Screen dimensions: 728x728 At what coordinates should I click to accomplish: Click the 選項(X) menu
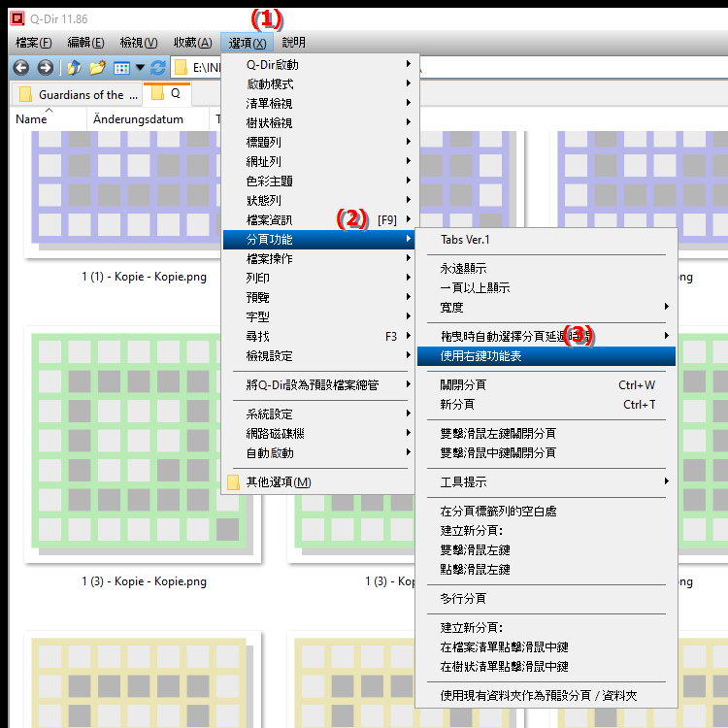coord(247,43)
